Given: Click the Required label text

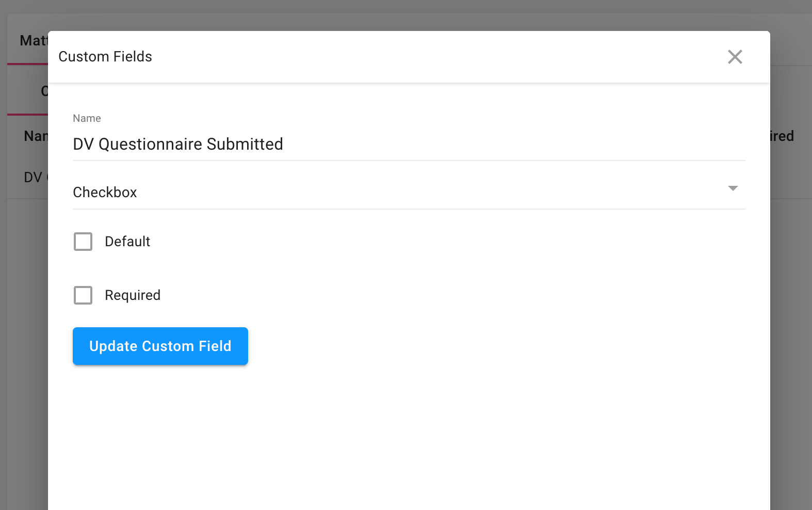Looking at the screenshot, I should 133,295.
